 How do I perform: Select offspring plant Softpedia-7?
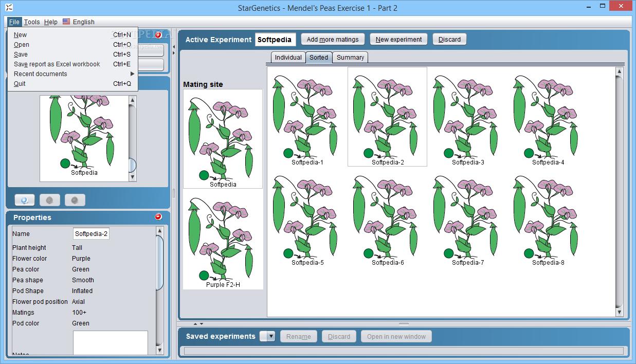pos(467,217)
